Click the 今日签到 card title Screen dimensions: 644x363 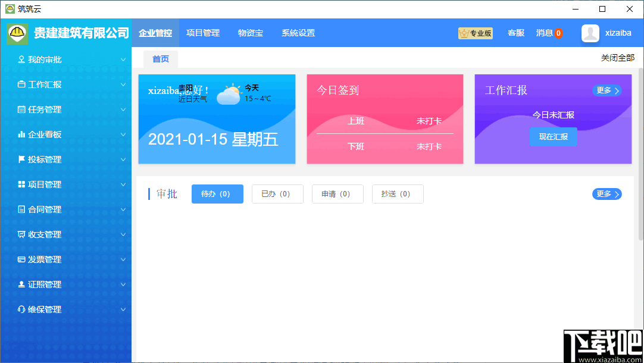[338, 90]
